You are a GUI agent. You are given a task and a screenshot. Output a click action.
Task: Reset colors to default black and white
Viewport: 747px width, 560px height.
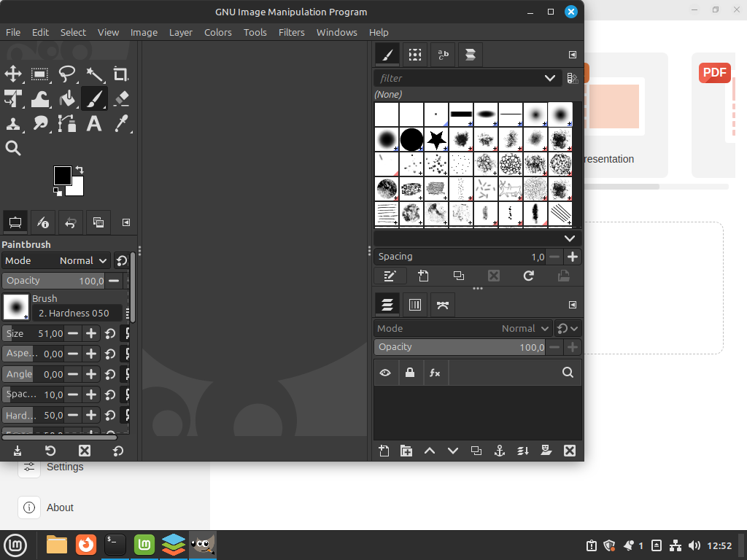57,192
